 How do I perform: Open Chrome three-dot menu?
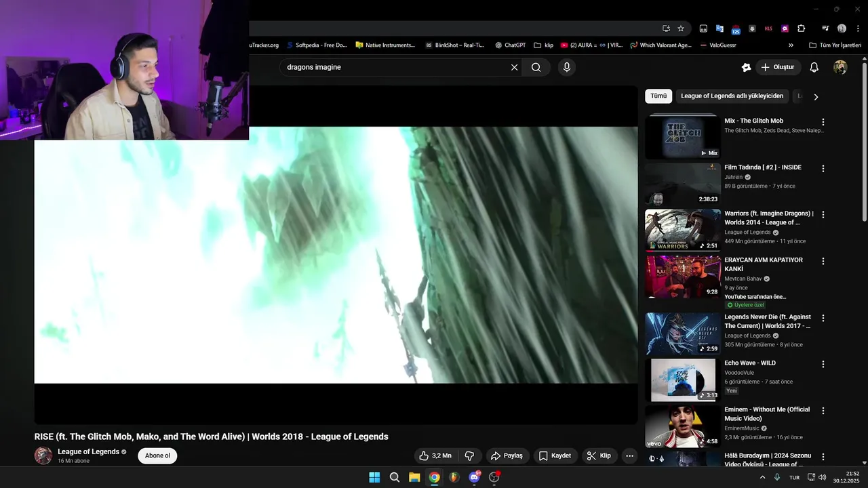[857, 28]
